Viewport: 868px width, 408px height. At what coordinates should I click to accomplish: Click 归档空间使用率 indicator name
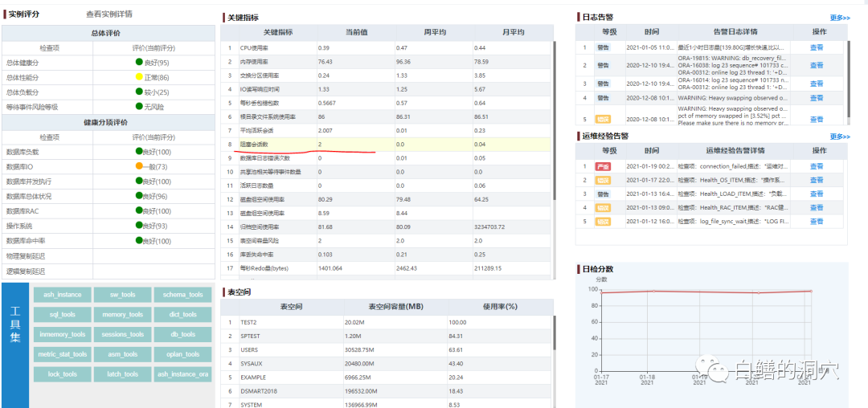(262, 227)
